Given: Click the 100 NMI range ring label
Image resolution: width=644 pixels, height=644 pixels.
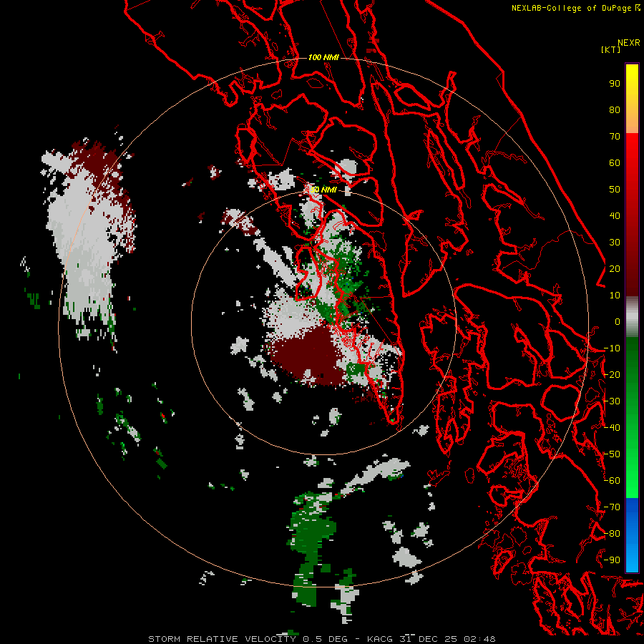Looking at the screenshot, I should pyautogui.click(x=323, y=57).
